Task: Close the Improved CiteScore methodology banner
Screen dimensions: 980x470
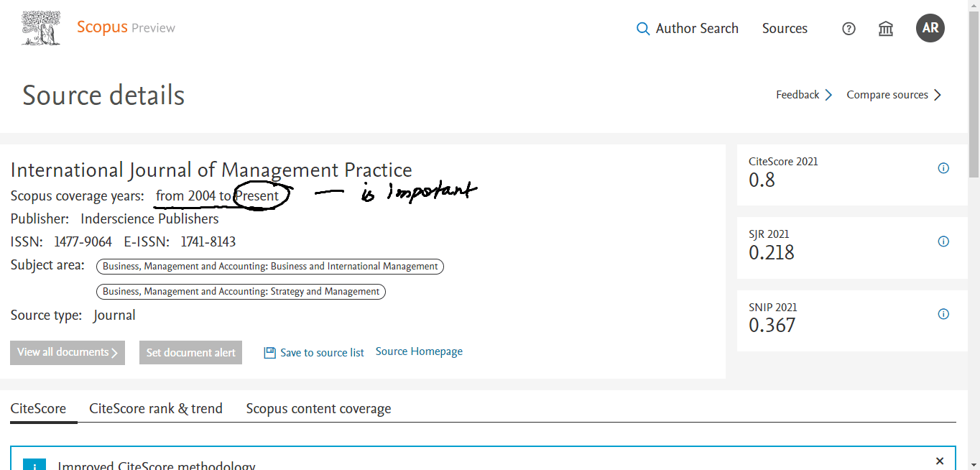Action: tap(940, 461)
